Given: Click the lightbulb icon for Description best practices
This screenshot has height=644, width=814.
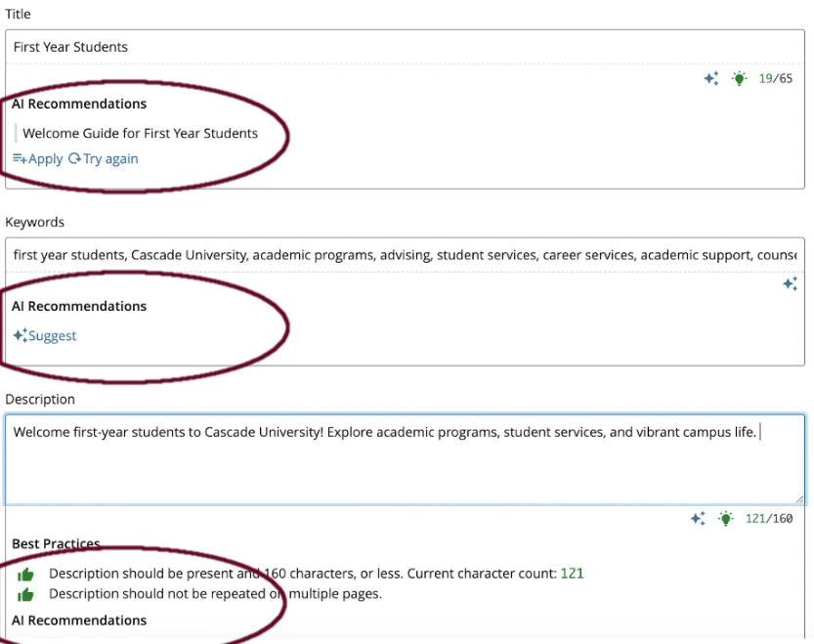Looking at the screenshot, I should tap(725, 518).
